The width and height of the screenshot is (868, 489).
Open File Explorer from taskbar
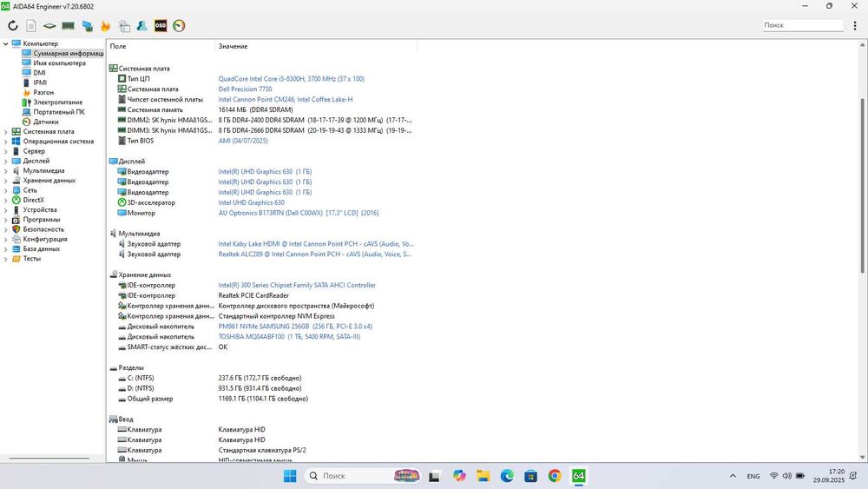click(x=483, y=476)
